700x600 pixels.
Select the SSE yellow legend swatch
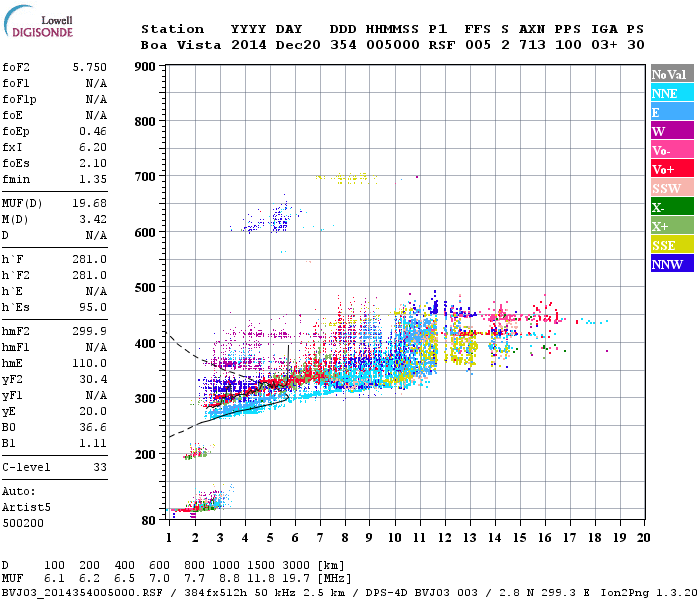[672, 245]
